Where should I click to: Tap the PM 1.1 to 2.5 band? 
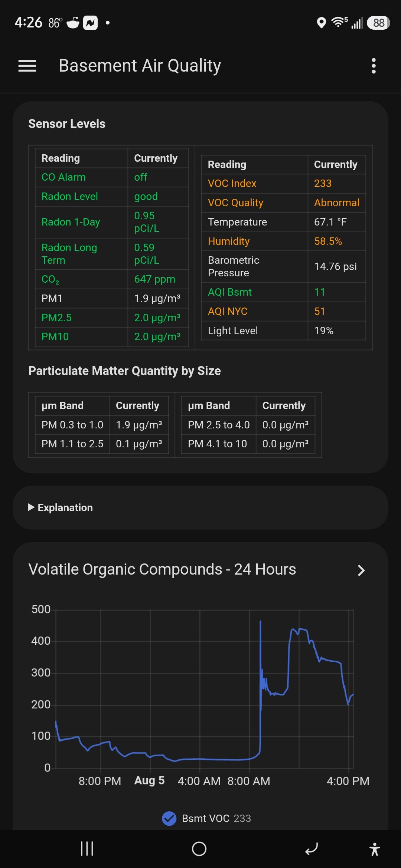point(72,444)
